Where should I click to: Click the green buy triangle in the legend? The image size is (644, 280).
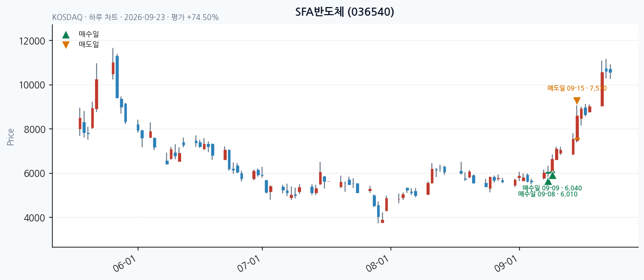(66, 35)
